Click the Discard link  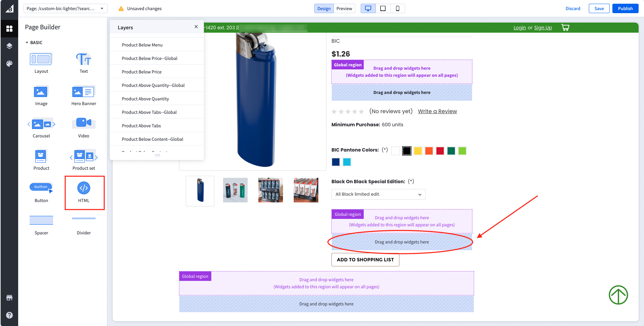coord(573,8)
